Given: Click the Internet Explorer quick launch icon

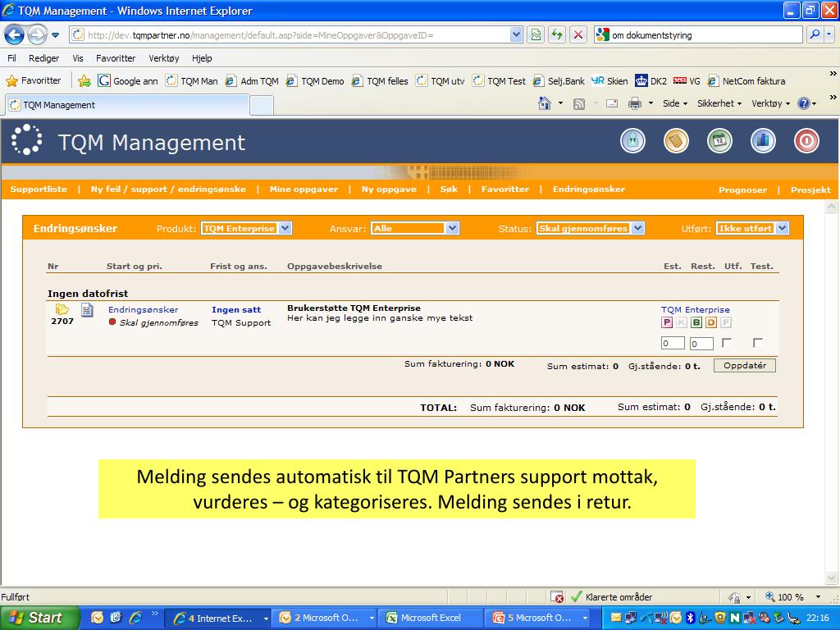Looking at the screenshot, I should click(x=135, y=617).
